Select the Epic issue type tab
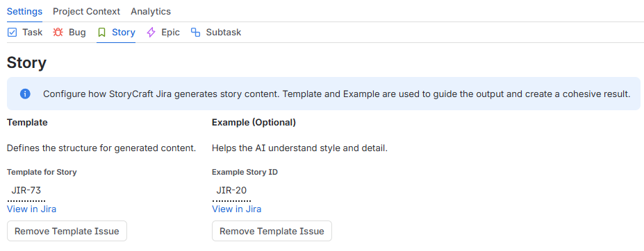This screenshot has width=644, height=251. click(163, 33)
